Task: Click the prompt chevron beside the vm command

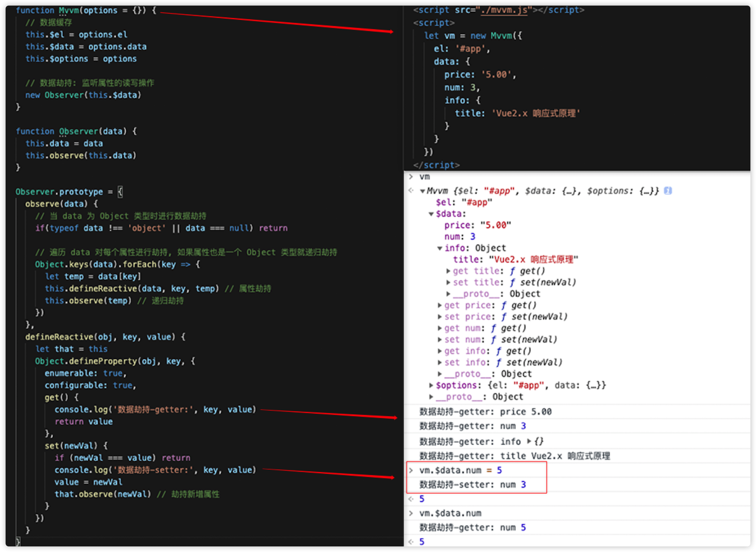Action: point(411,177)
